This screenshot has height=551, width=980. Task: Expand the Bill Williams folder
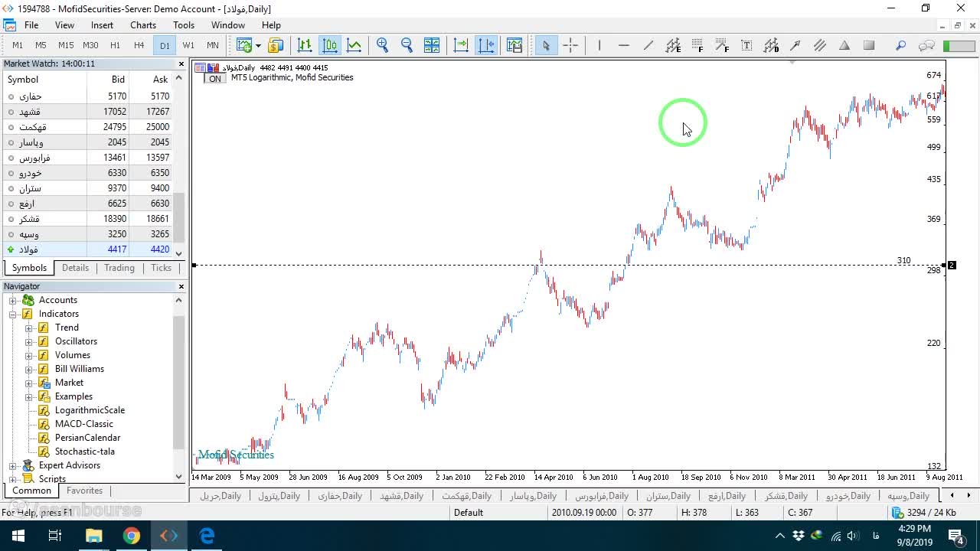click(x=29, y=369)
